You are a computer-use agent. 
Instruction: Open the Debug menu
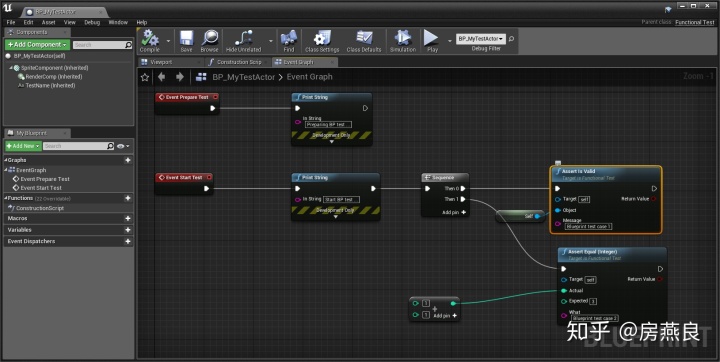point(92,22)
